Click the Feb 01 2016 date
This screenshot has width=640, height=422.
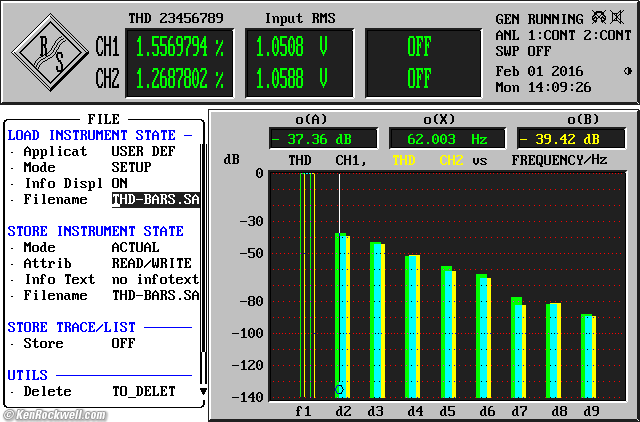[x=539, y=71]
